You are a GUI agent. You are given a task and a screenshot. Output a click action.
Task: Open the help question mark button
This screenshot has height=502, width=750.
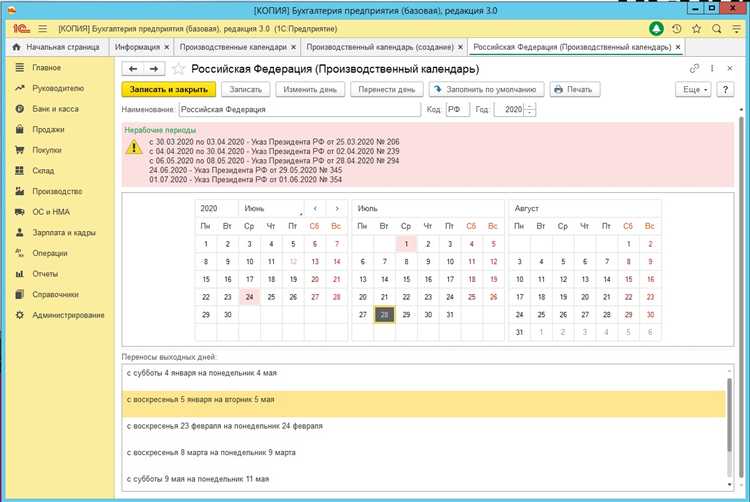point(726,89)
